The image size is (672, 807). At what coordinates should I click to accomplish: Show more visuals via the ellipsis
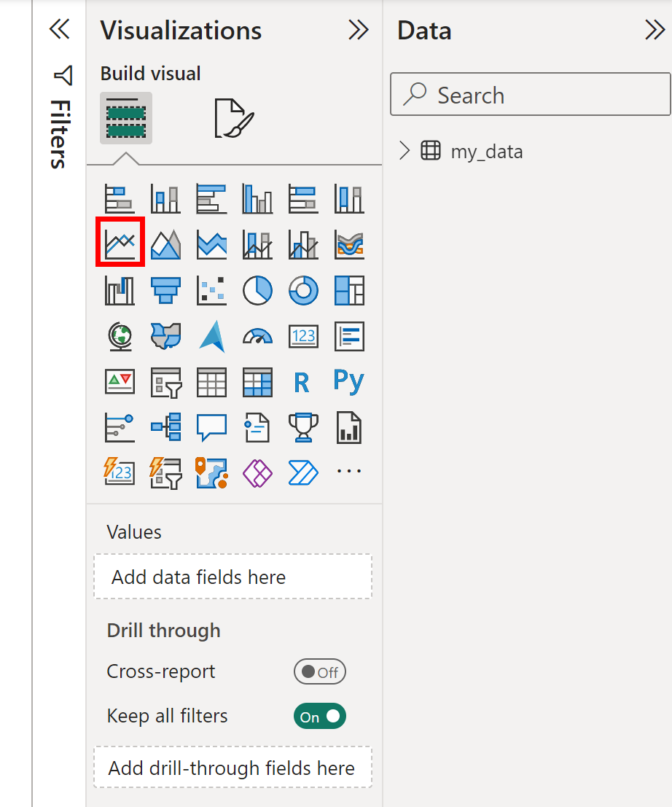(x=348, y=472)
